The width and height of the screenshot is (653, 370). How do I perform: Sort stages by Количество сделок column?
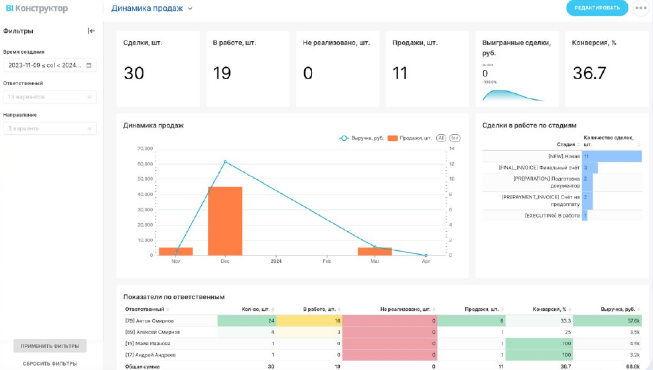[x=611, y=141]
